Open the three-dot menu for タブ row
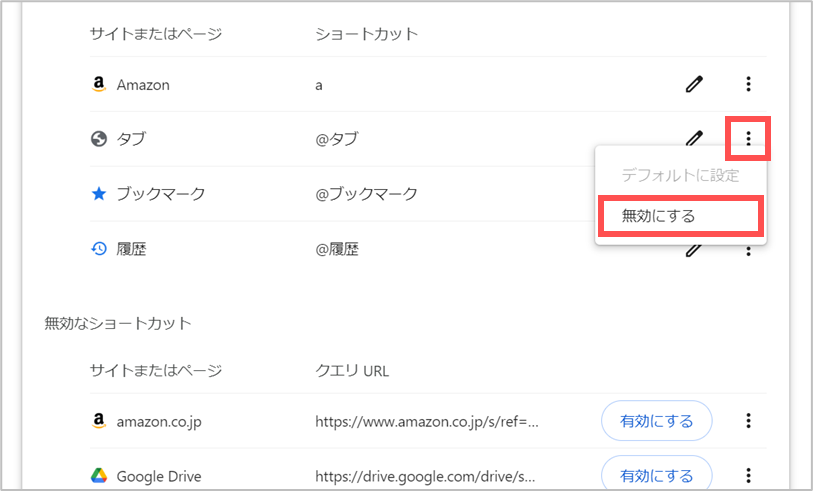 point(748,138)
